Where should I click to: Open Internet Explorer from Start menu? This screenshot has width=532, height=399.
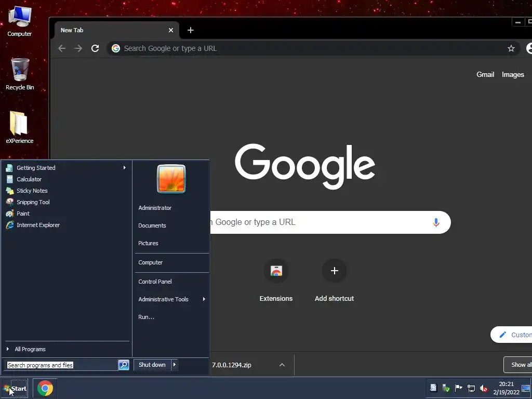pos(66,225)
